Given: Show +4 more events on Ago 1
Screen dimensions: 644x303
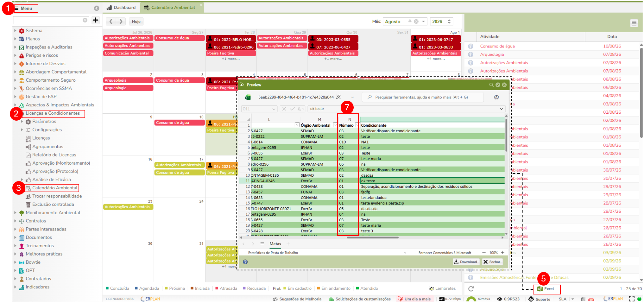Looking at the screenshot, I should coord(436,59).
